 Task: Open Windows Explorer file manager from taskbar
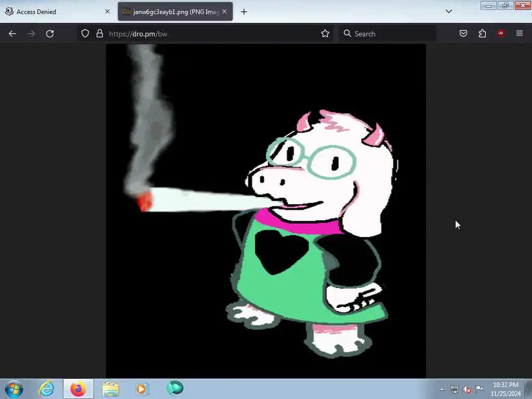(x=111, y=389)
